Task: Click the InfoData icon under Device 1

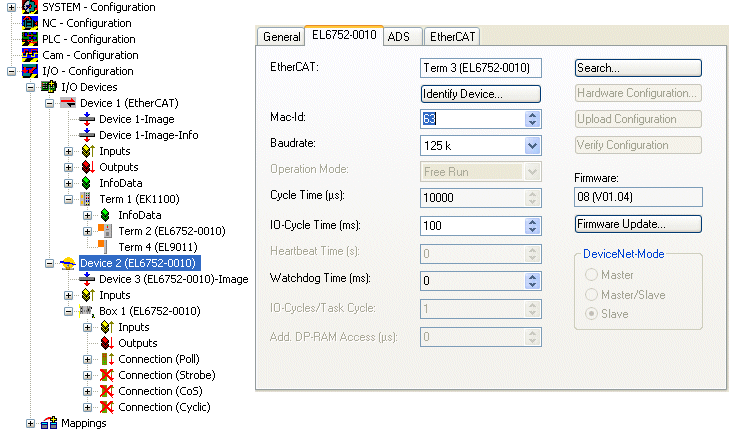Action: point(86,183)
